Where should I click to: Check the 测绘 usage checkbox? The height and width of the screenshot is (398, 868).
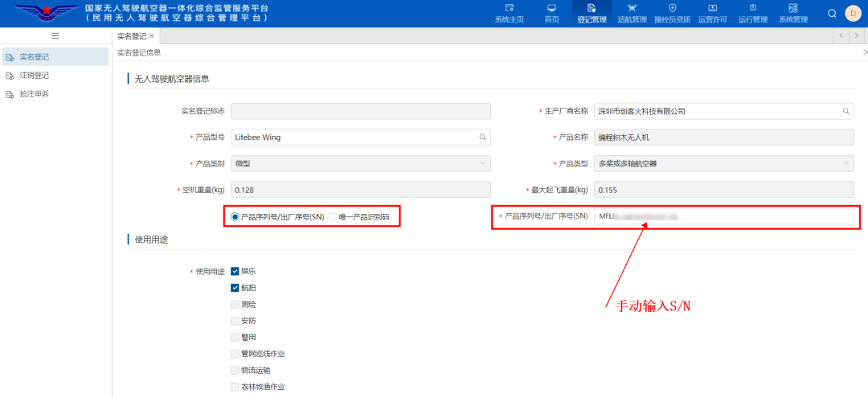(235, 305)
